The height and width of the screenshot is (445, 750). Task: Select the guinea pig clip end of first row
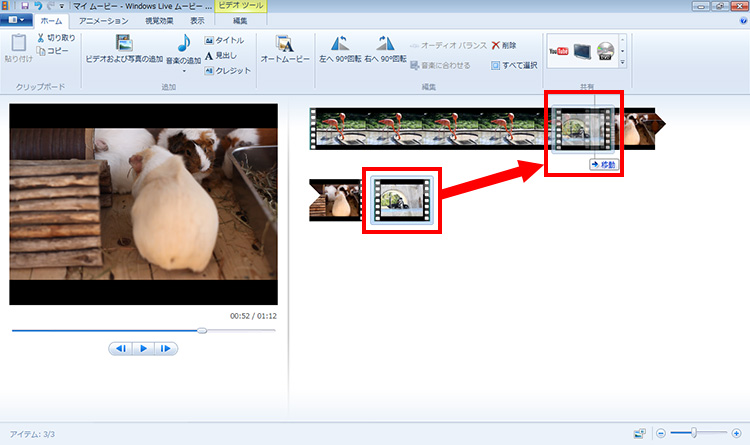640,128
